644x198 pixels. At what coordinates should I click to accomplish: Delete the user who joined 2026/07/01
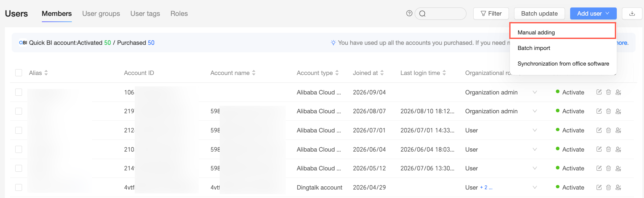tap(608, 130)
